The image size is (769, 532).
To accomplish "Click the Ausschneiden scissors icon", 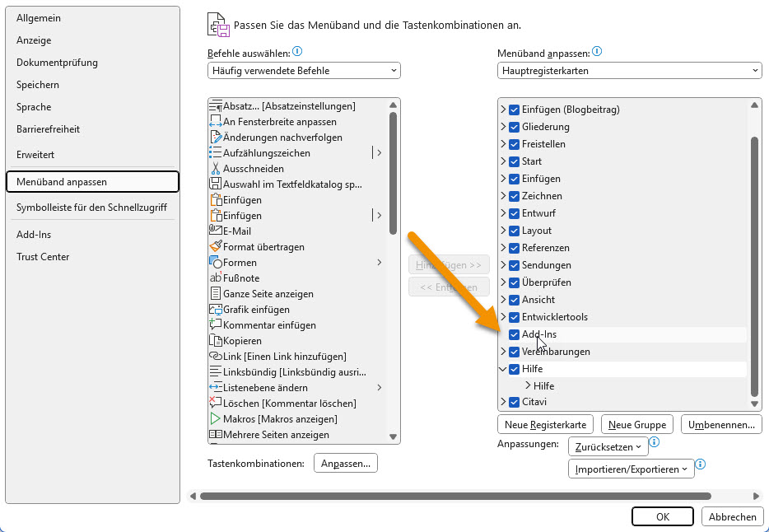I will coord(216,169).
